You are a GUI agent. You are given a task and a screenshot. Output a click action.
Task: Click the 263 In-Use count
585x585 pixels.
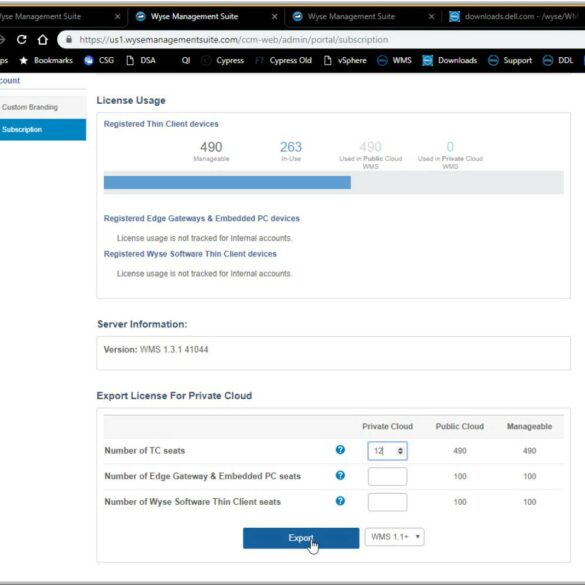click(291, 147)
